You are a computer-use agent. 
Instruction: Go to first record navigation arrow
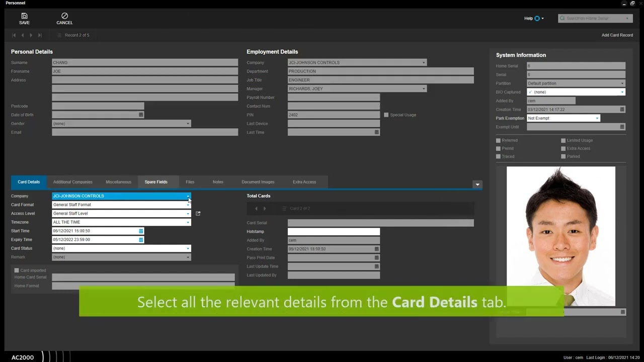pos(14,35)
